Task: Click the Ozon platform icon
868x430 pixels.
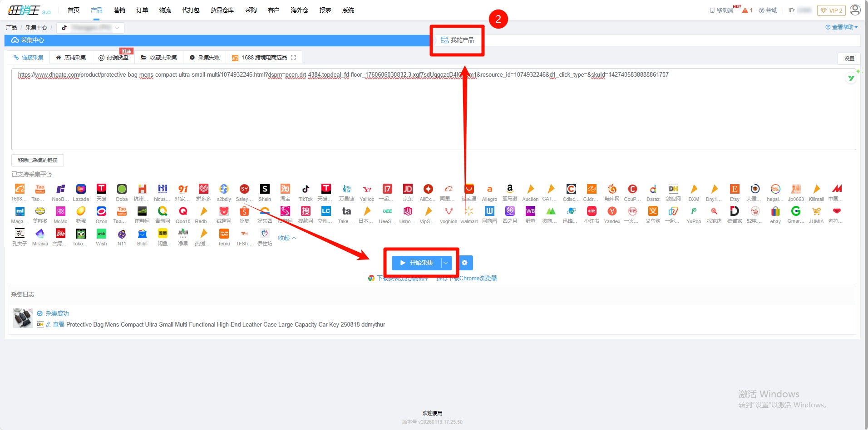Action: click(x=101, y=211)
